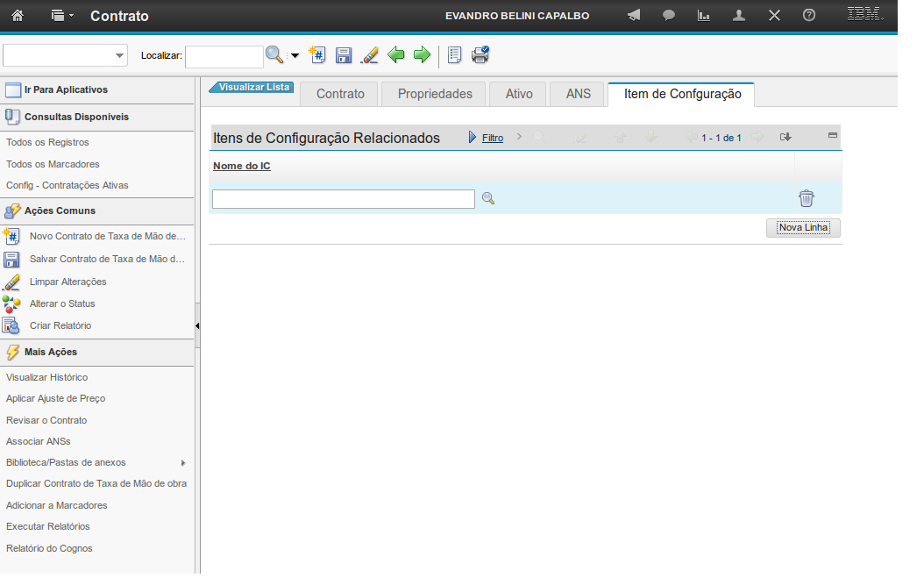The width and height of the screenshot is (924, 578).
Task: Click magnifier beside Nome do IC field
Action: 488,199
